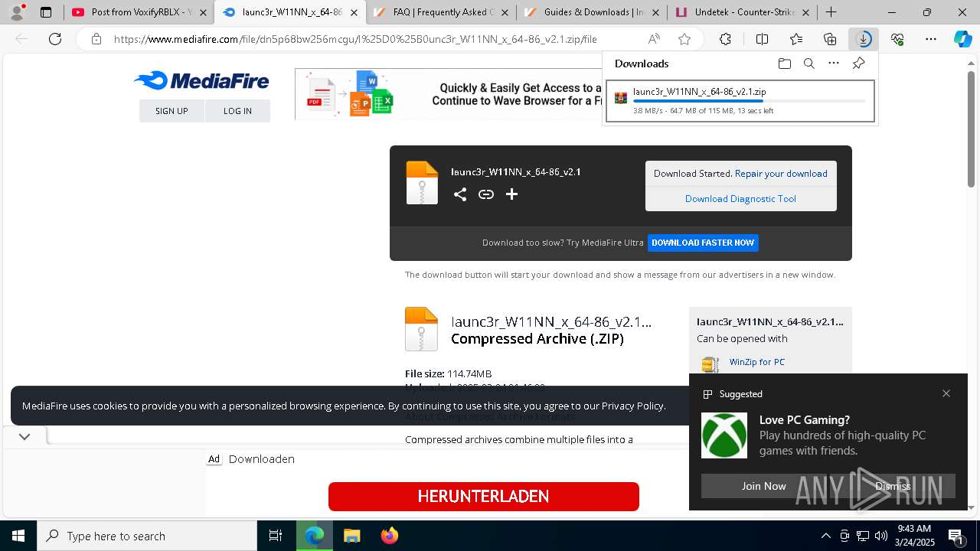Image resolution: width=980 pixels, height=551 pixels.
Task: Open the WinZip for PC link
Action: (x=756, y=362)
